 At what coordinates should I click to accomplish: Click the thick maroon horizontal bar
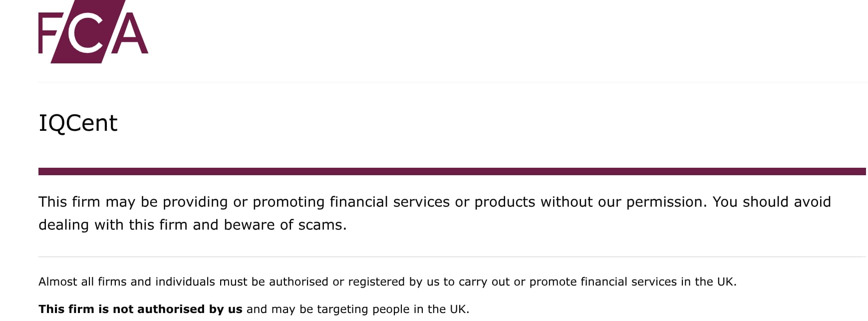452,172
